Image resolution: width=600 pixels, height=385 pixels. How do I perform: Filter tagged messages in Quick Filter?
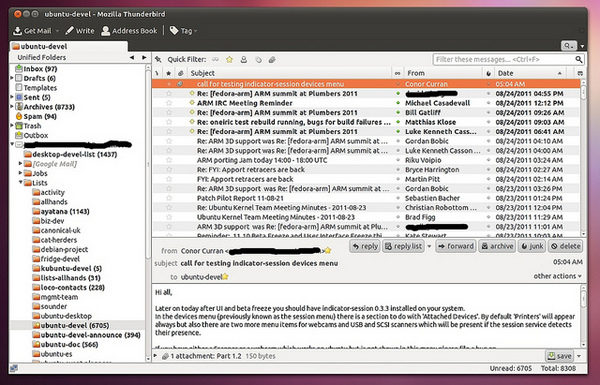258,60
